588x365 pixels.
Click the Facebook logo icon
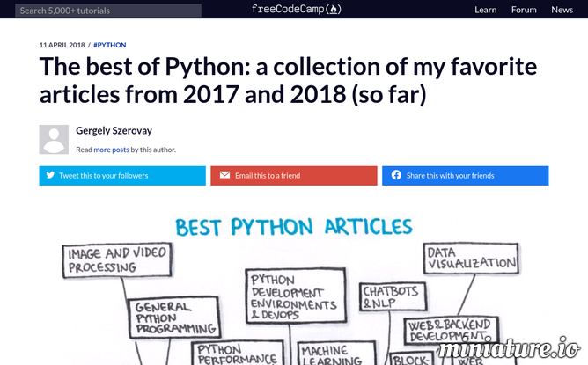click(396, 175)
